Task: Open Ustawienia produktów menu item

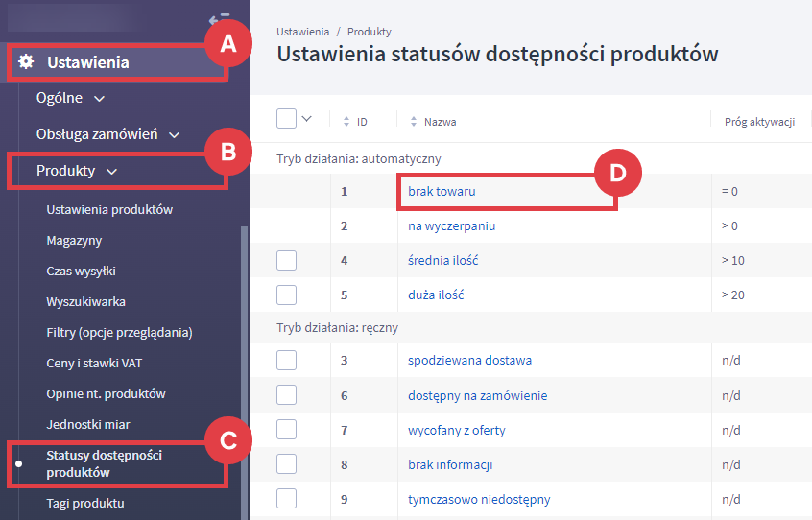Action: pyautogui.click(x=109, y=209)
